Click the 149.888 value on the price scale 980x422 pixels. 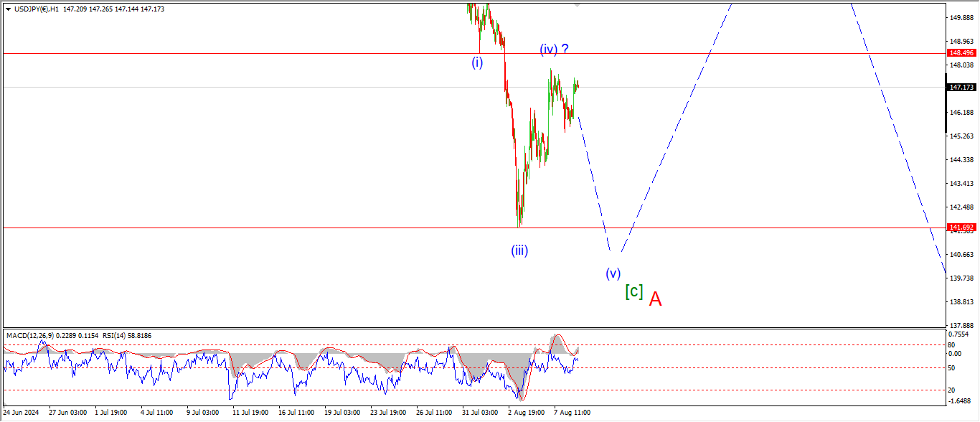point(961,17)
